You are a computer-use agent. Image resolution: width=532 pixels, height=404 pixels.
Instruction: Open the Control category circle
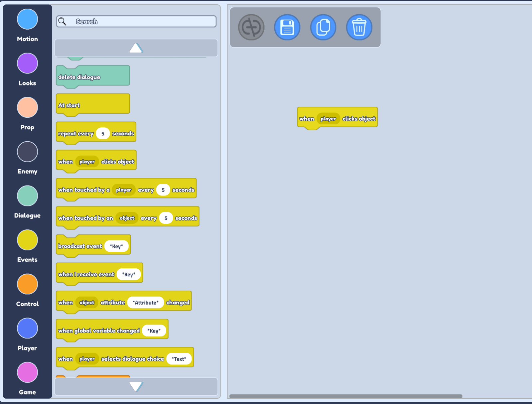[x=27, y=284]
